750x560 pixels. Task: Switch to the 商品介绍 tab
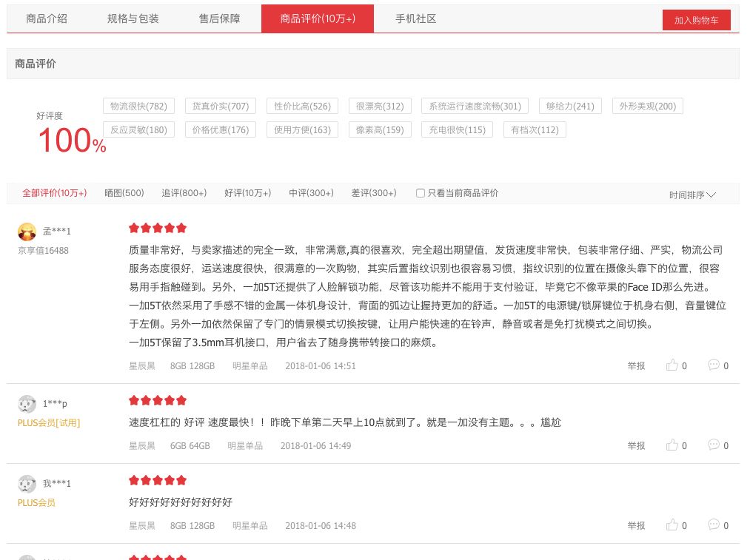[x=47, y=18]
